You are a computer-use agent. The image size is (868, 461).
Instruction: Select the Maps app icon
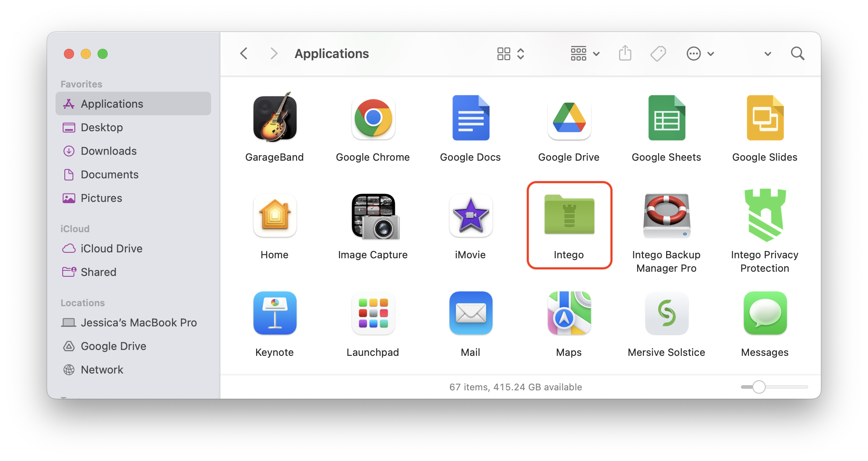[569, 313]
